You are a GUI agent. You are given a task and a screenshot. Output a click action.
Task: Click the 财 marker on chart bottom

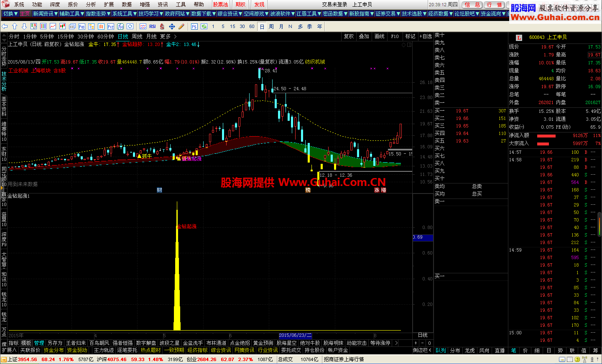(159, 190)
